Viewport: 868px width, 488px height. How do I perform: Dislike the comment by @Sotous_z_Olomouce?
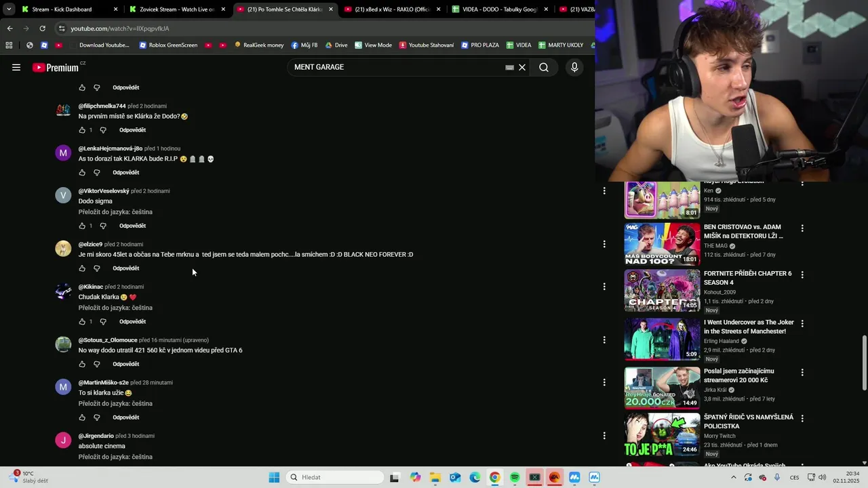pos(96,364)
